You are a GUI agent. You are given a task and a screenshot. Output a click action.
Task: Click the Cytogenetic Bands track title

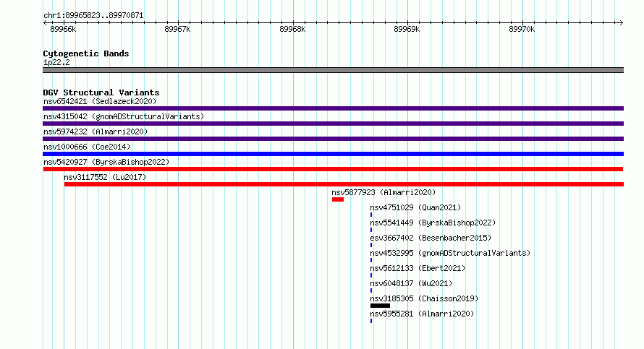click(x=86, y=53)
